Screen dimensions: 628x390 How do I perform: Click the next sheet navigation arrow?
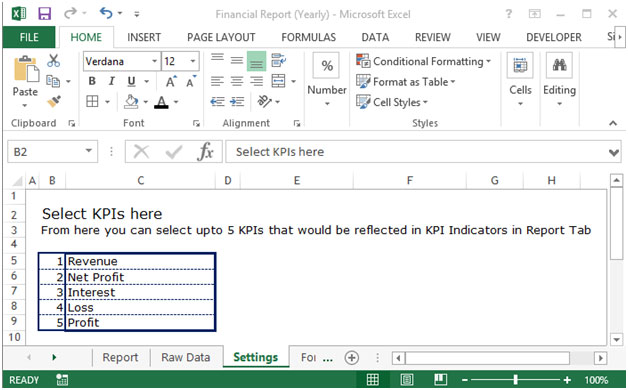(54, 357)
